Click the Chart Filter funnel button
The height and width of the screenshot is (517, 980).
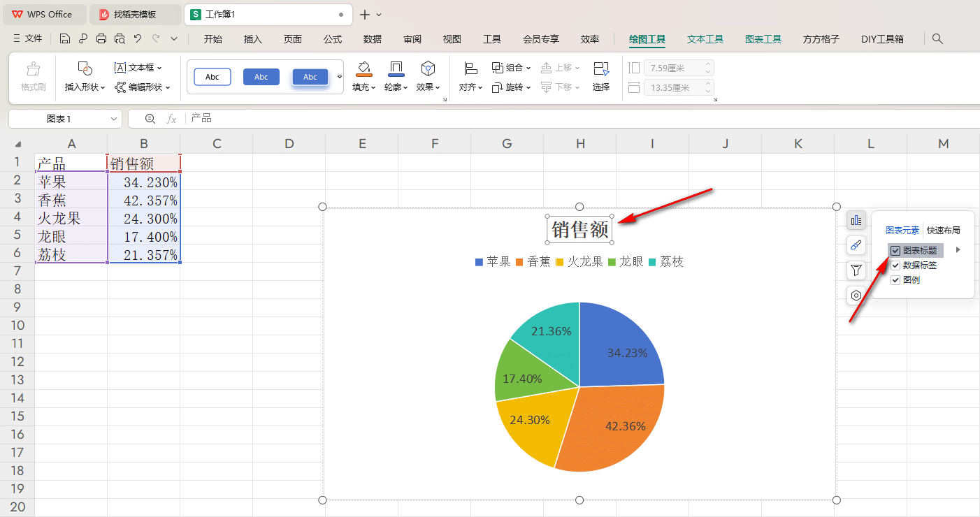click(856, 270)
